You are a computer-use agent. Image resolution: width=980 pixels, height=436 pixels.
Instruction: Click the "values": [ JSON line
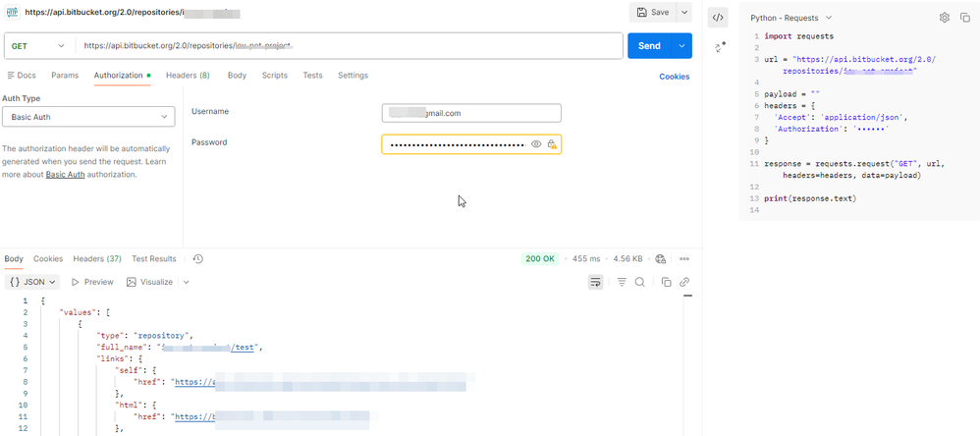coord(84,312)
